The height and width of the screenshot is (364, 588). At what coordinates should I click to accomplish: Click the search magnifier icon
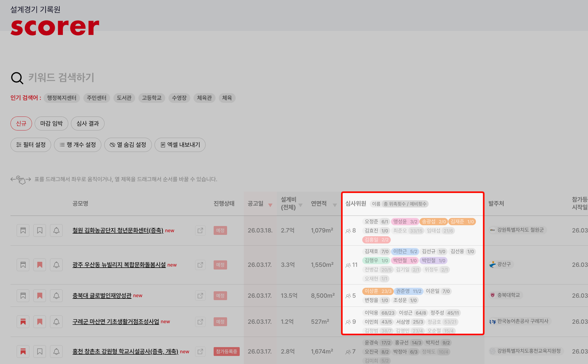[17, 78]
